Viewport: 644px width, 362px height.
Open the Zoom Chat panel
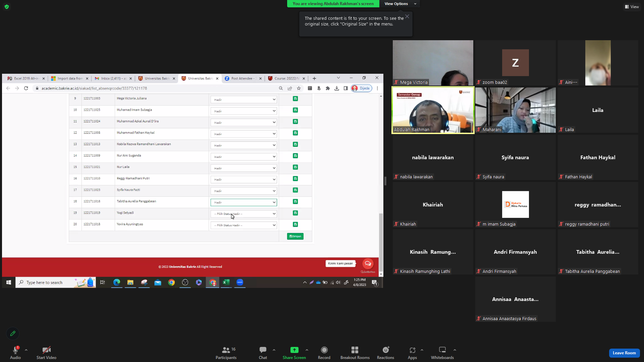pyautogui.click(x=263, y=353)
